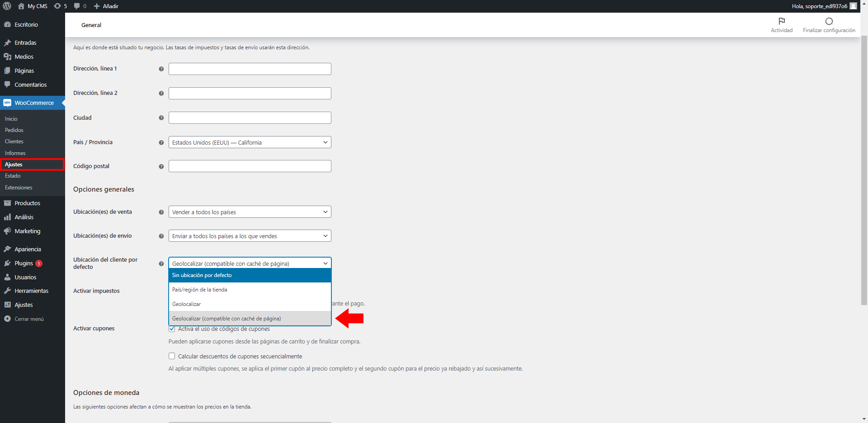
Task: Select plain Geolocalizar option
Action: tap(250, 304)
